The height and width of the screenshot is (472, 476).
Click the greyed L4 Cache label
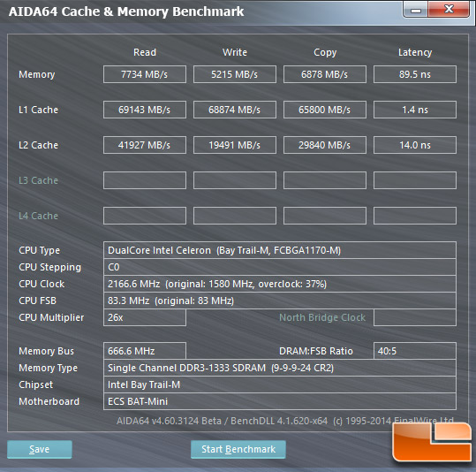tap(38, 216)
